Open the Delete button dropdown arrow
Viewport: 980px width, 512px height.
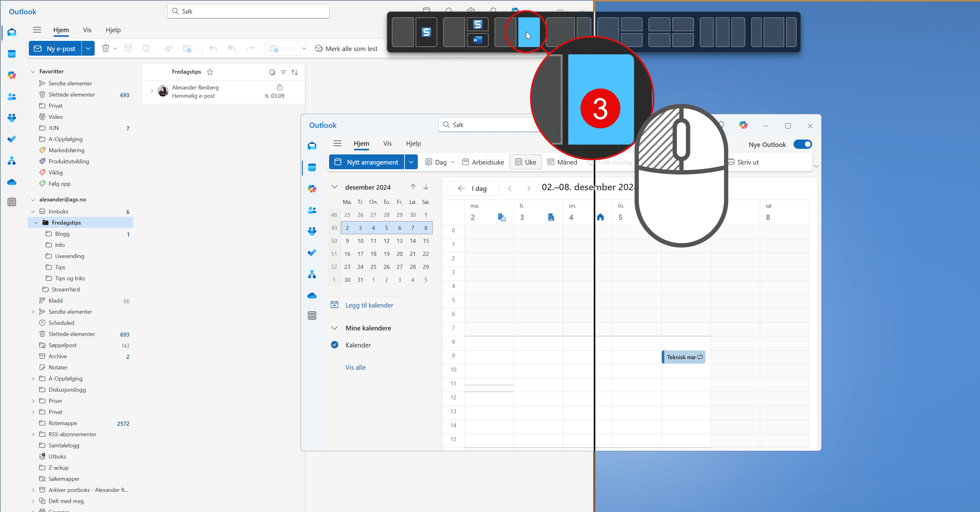115,48
